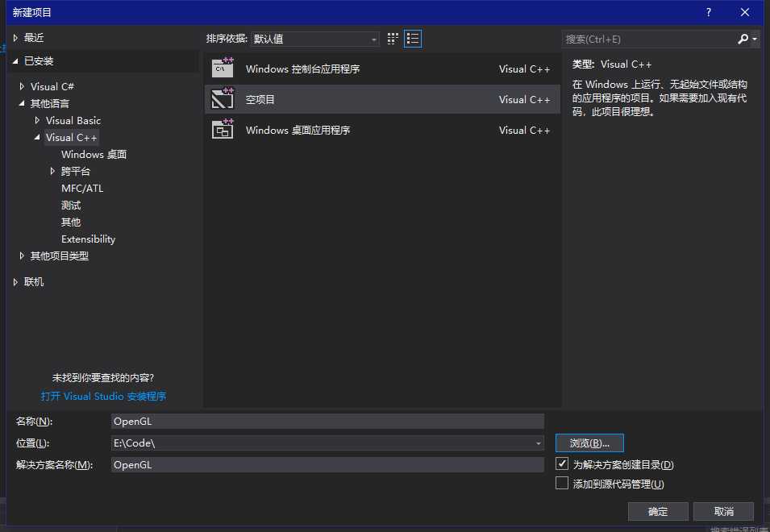Viewport: 770px width, 532px height.
Task: Open the 位置 path dropdown arrow
Action: (x=539, y=443)
